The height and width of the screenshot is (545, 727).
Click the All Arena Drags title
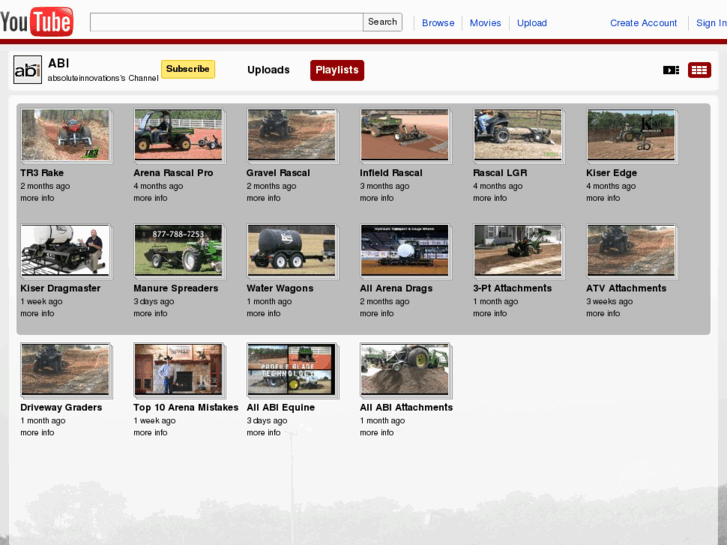396,289
